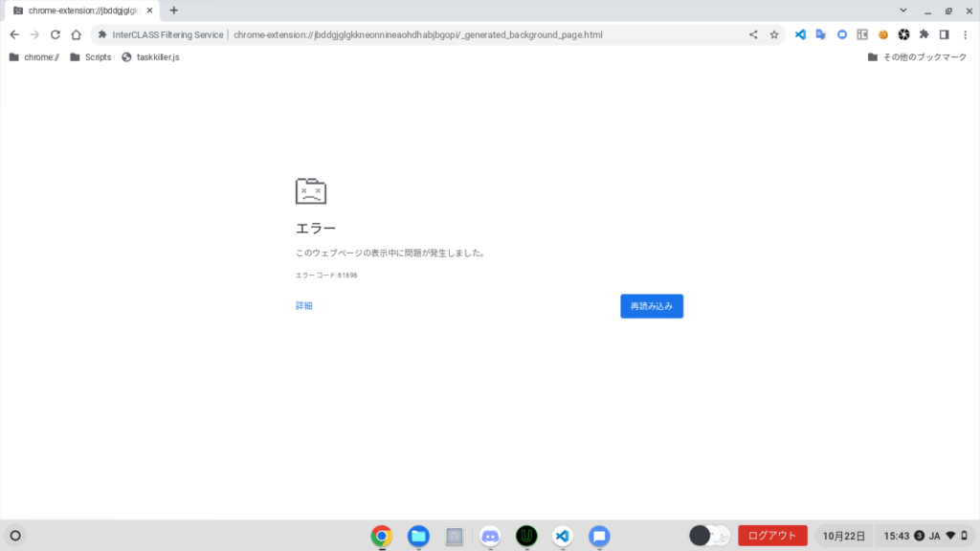Open the Extensions puzzle piece menu

click(924, 34)
